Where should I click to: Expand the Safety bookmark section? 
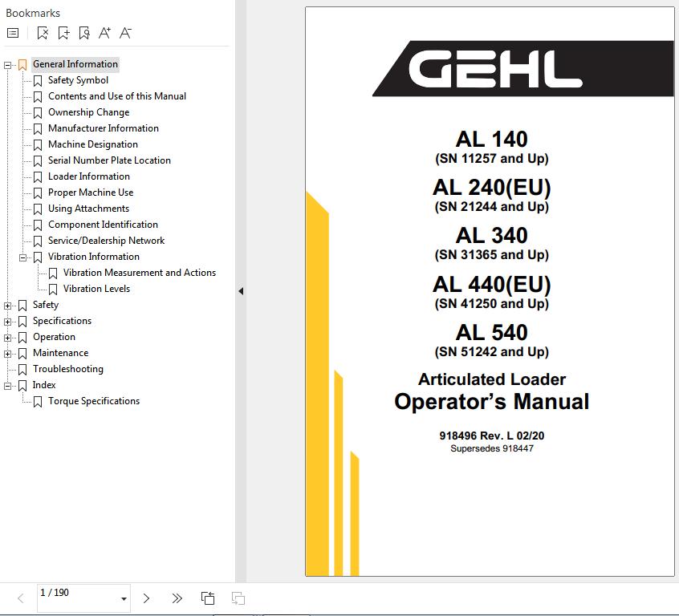point(7,306)
